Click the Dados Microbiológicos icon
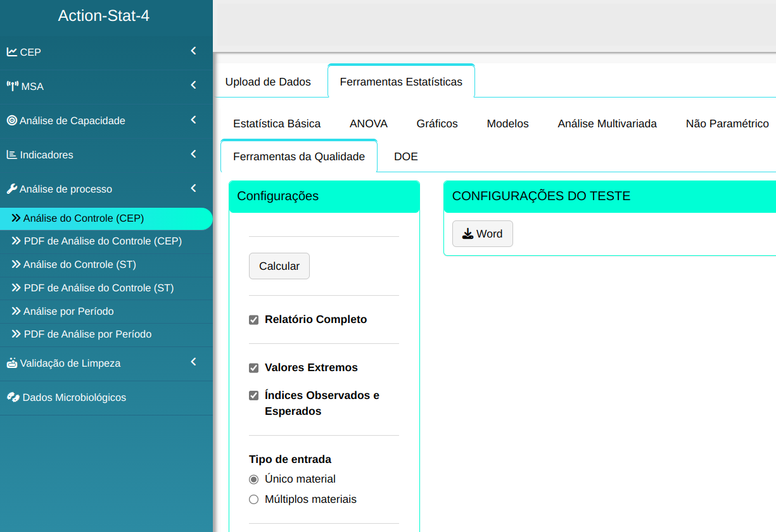Viewport: 776px width, 532px height. pyautogui.click(x=13, y=397)
